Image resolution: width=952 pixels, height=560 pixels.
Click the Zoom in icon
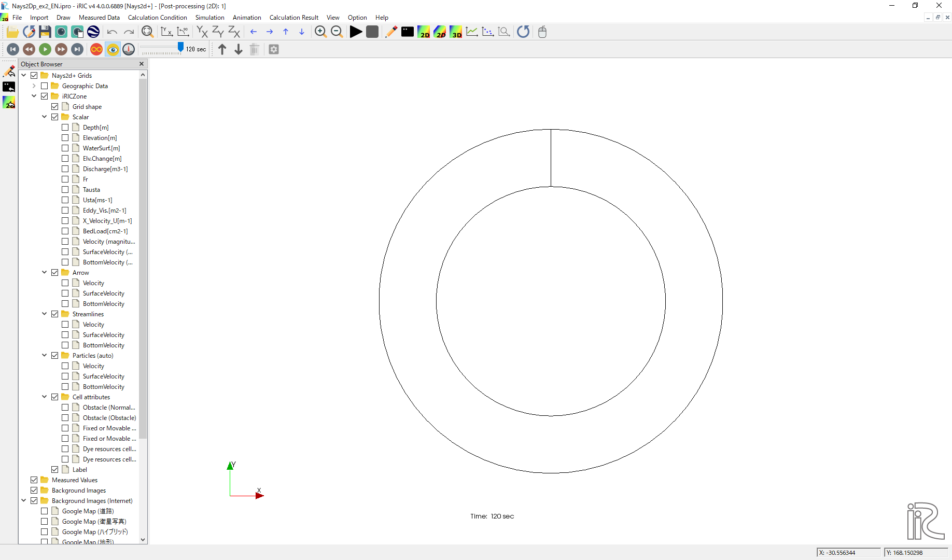320,32
